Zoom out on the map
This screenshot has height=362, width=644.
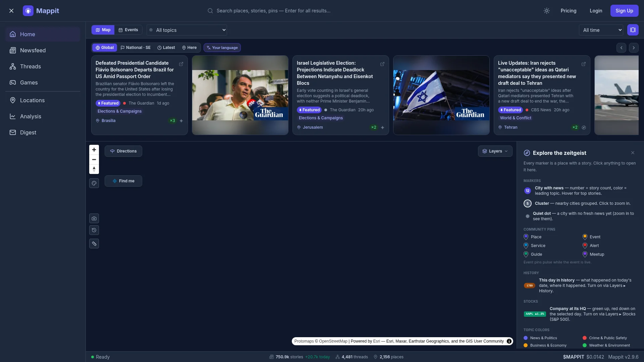tap(94, 160)
